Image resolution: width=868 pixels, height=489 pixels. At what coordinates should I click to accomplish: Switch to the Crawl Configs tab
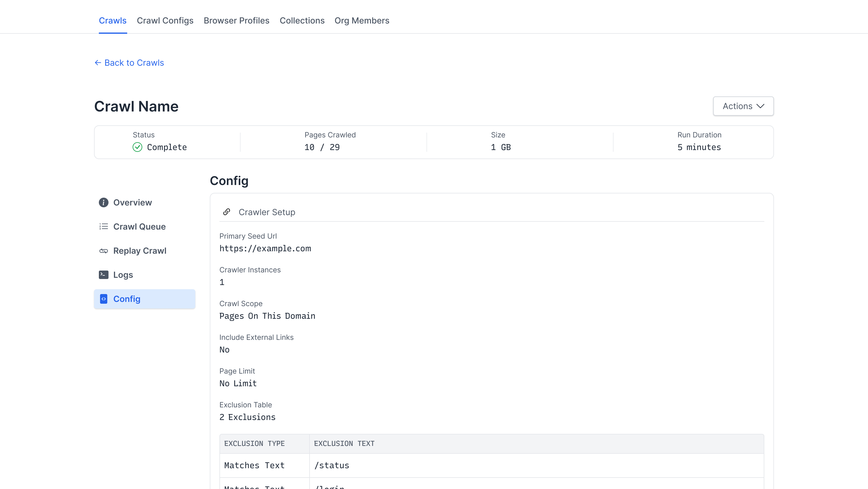tap(165, 20)
